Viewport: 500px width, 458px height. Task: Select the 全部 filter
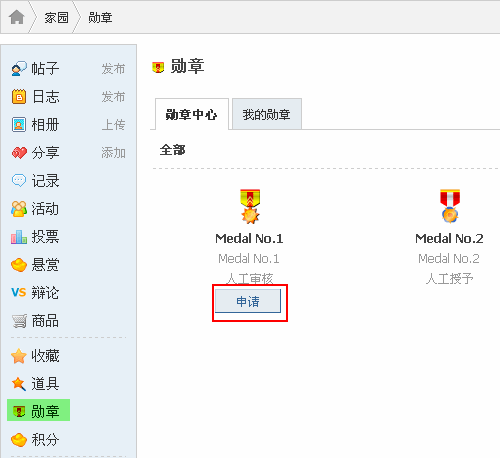172,150
